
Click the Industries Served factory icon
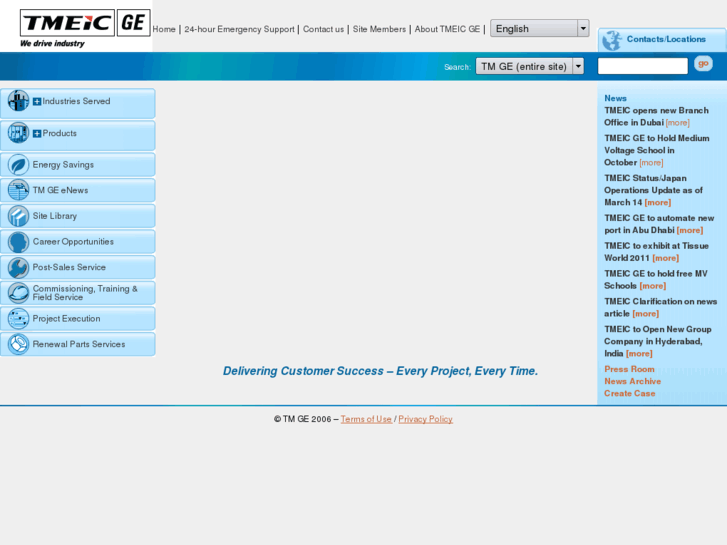[18, 101]
